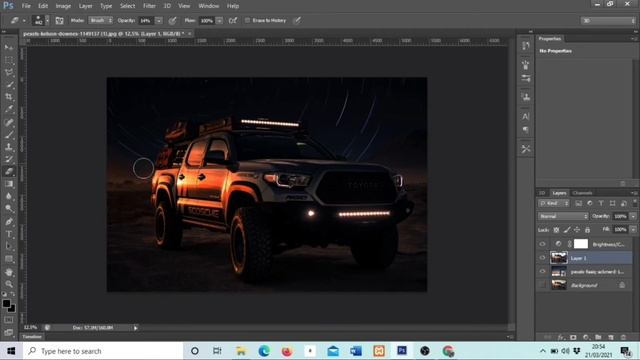Open the layer filter Kind dropdown
Viewport: 640px width, 360px height.
point(554,203)
